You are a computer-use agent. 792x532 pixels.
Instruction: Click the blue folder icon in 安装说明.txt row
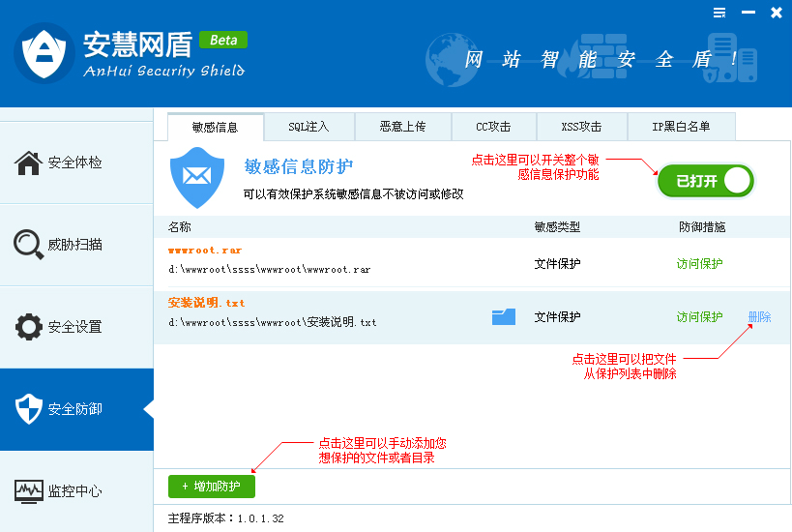tap(503, 316)
